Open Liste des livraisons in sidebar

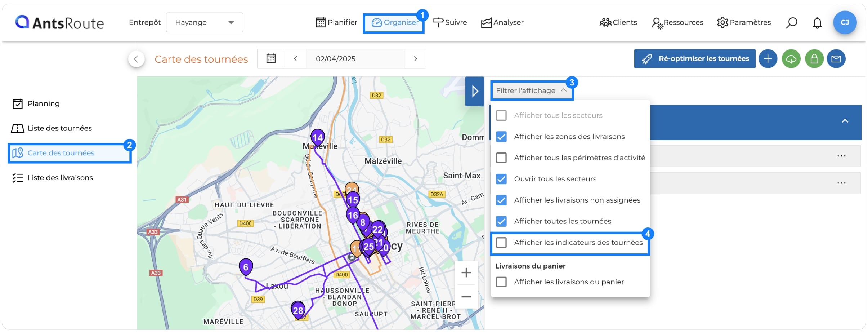pos(52,178)
